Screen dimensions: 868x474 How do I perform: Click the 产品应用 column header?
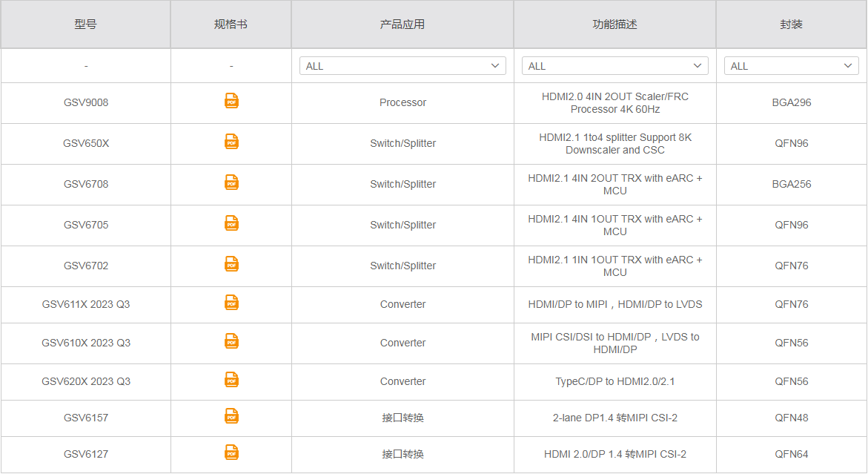[402, 24]
